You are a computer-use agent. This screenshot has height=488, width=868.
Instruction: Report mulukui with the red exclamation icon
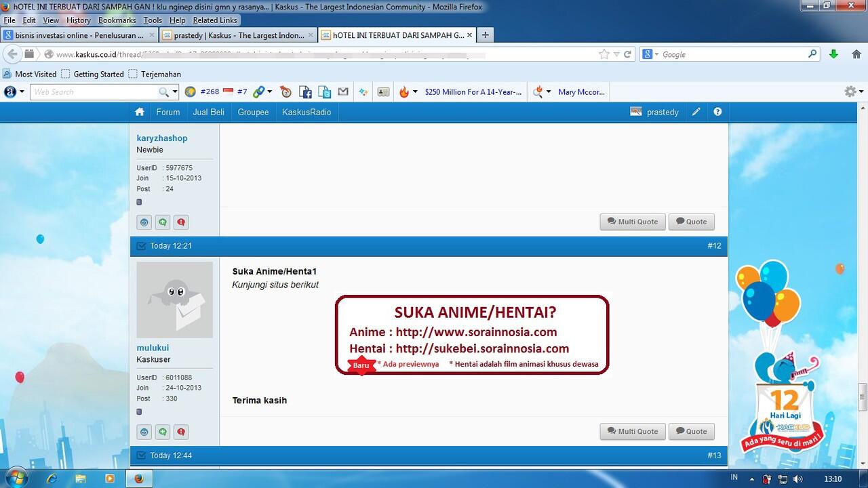pyautogui.click(x=181, y=432)
